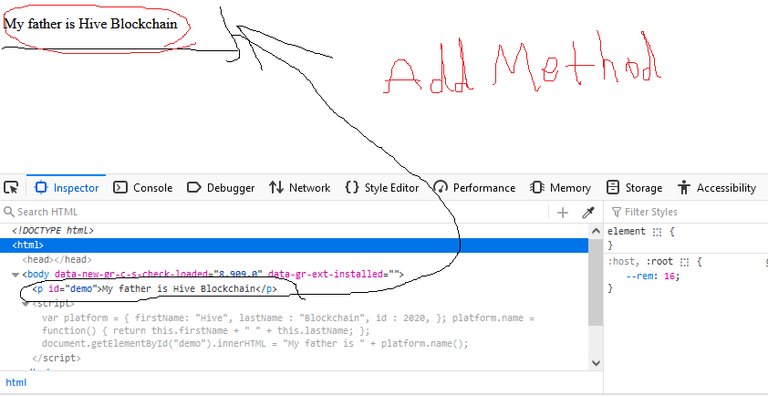
Task: Switch to the Console tab
Action: [143, 187]
